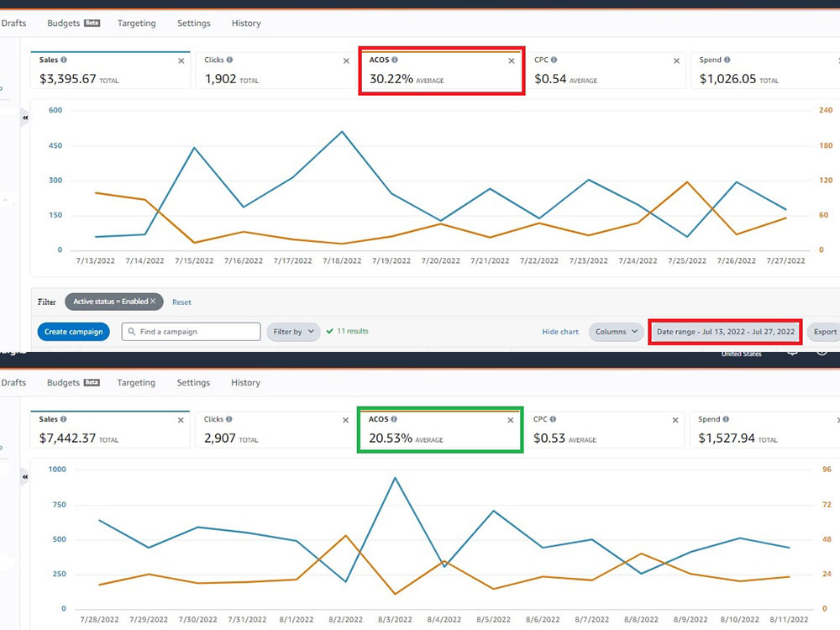The width and height of the screenshot is (840, 630).
Task: Collapse sidebar with top double-chevron icon
Action: pos(25,118)
